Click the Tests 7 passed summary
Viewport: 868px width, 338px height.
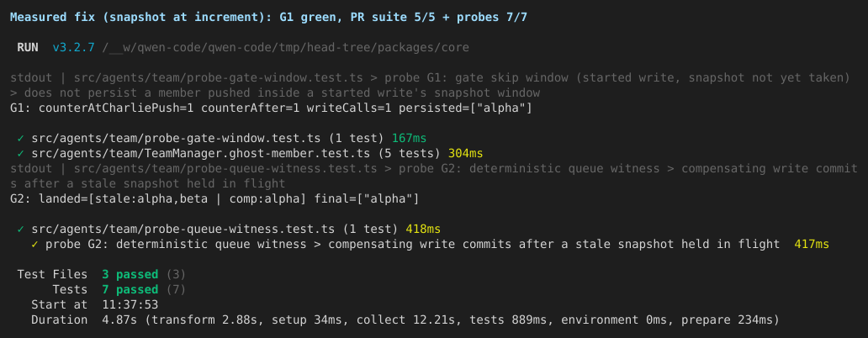[119, 289]
